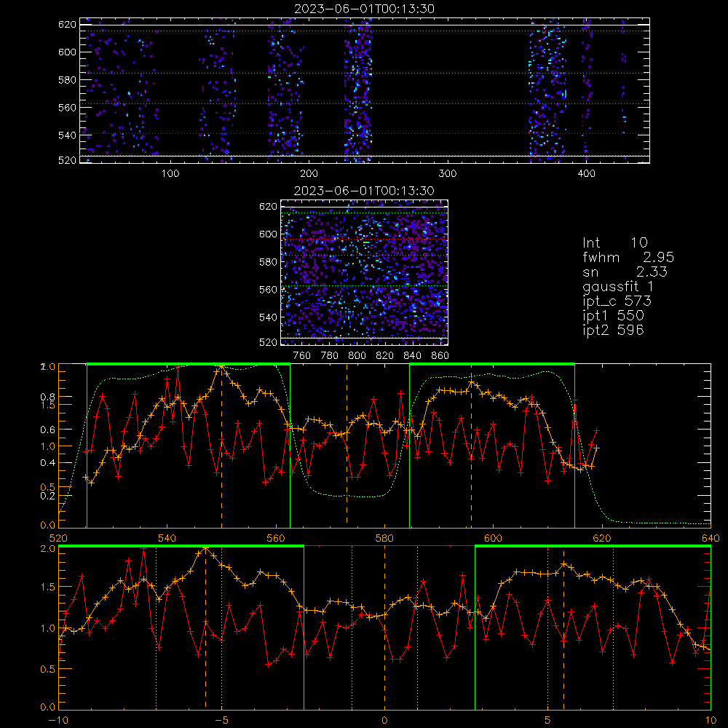Click x-axis label 760 of middle image
This screenshot has width=728, height=728.
tap(302, 356)
